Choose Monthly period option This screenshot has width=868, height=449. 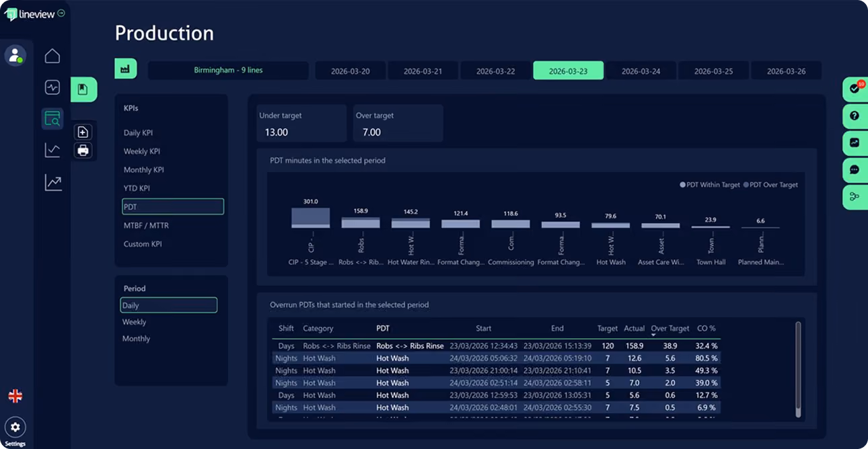[x=136, y=339]
